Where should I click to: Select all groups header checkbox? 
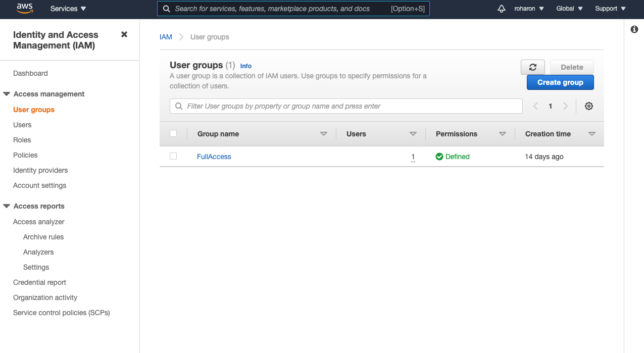click(x=173, y=133)
